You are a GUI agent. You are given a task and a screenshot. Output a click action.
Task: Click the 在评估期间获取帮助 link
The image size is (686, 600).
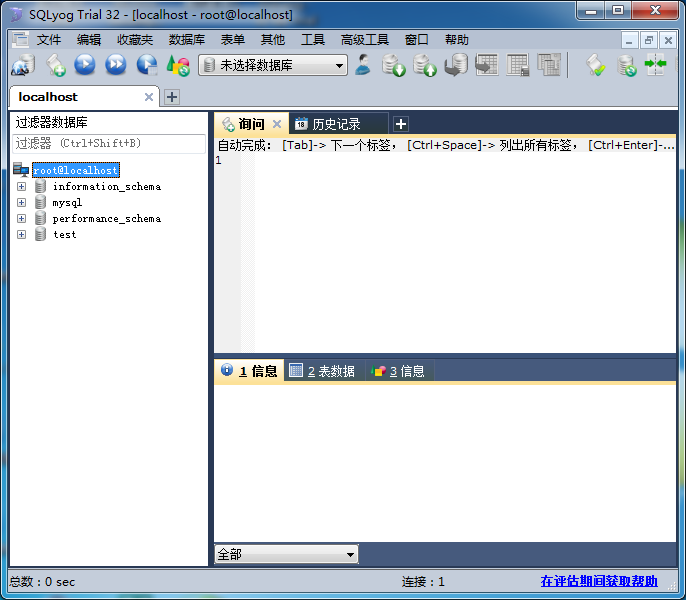pyautogui.click(x=598, y=581)
